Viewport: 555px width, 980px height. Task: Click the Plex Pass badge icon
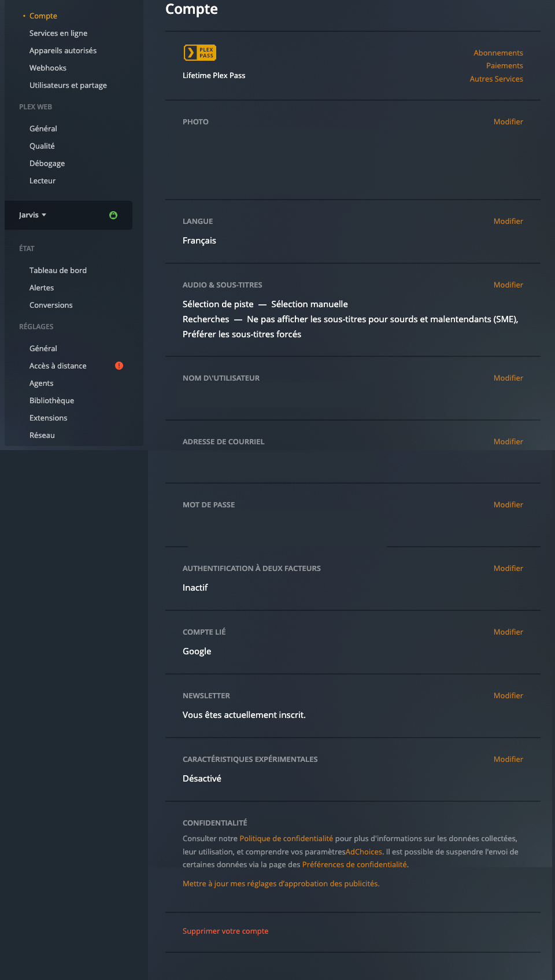199,53
